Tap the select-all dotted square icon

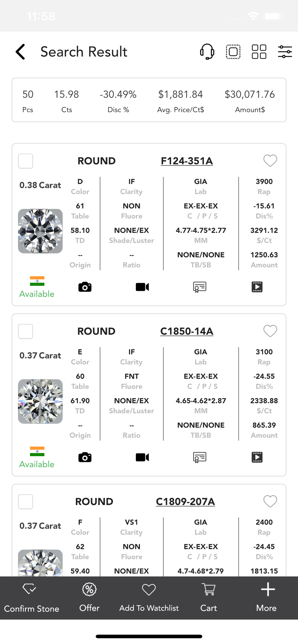click(x=233, y=52)
